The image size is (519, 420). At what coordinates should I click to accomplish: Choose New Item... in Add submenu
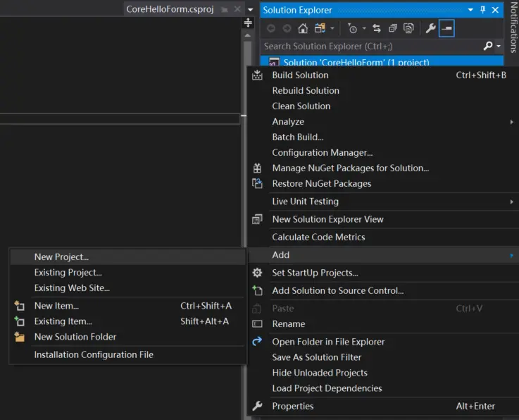127,306
